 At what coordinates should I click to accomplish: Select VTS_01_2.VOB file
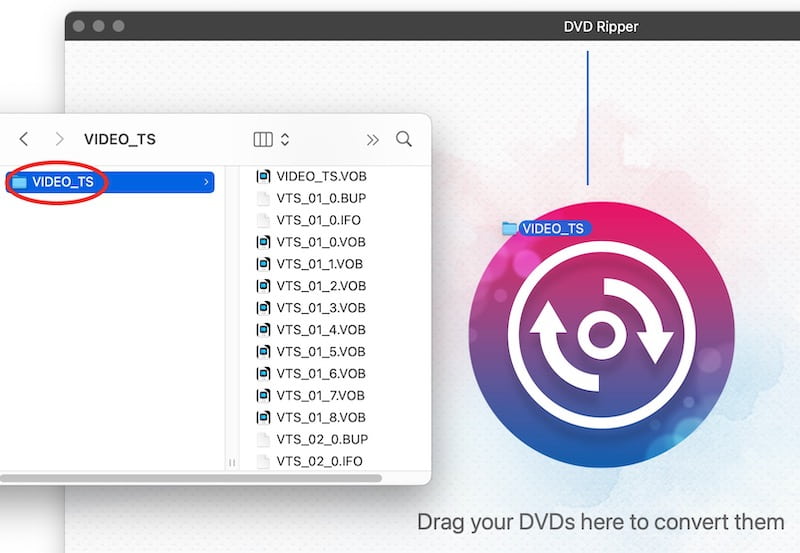point(321,286)
